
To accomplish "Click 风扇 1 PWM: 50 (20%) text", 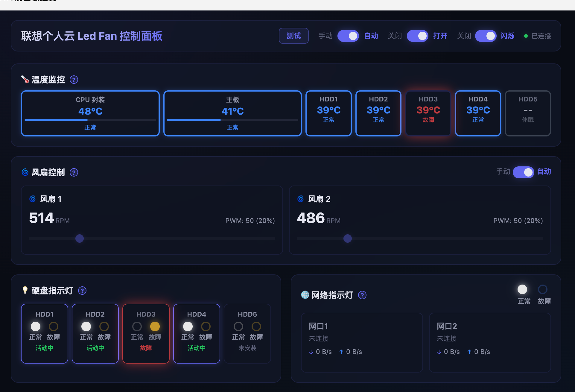I will tap(250, 221).
